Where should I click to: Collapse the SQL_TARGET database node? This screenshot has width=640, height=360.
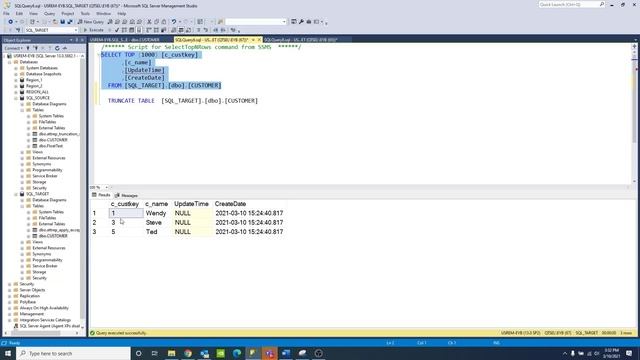tap(16, 194)
